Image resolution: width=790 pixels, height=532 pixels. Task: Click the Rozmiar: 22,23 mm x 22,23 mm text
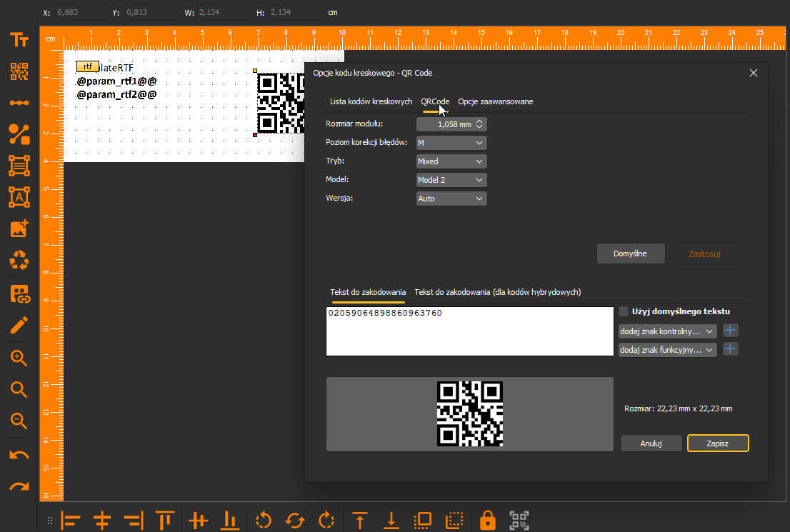tap(678, 408)
